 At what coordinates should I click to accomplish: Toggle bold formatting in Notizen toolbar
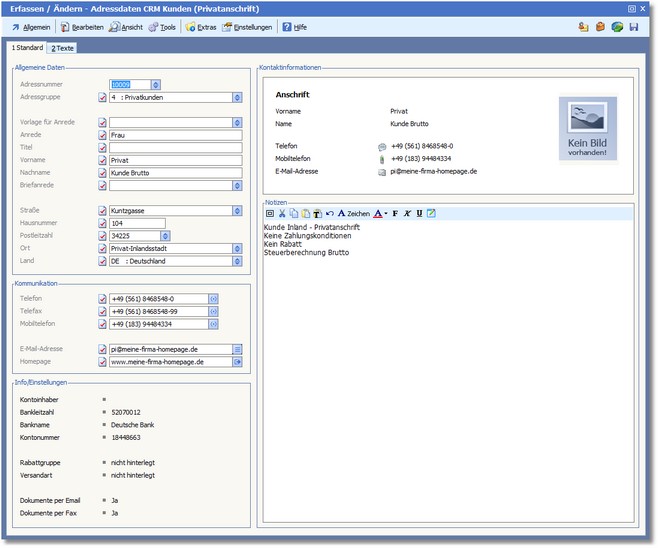395,213
